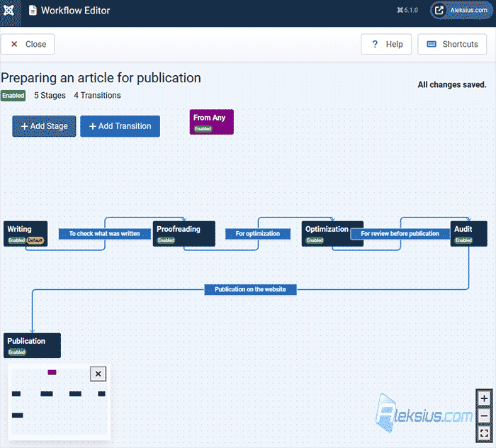The image size is (496, 448).
Task: Click the Enabled badge on From Any node
Action: tap(203, 129)
